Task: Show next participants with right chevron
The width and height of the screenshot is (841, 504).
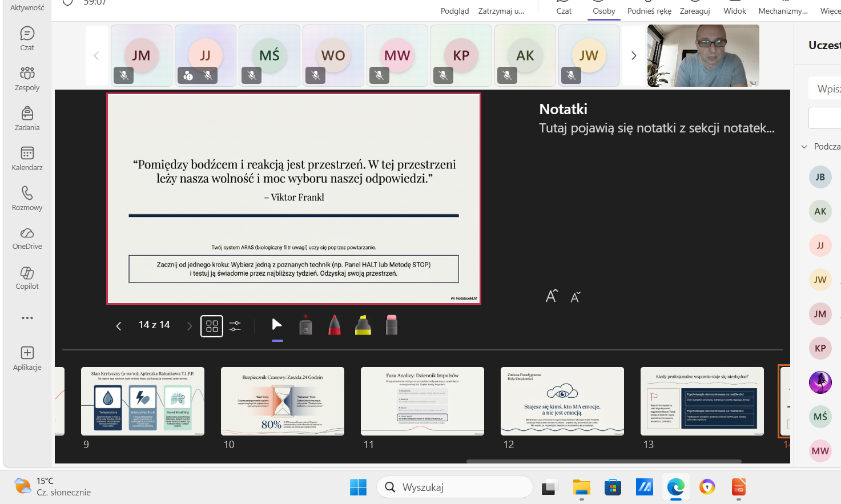Action: coord(633,55)
